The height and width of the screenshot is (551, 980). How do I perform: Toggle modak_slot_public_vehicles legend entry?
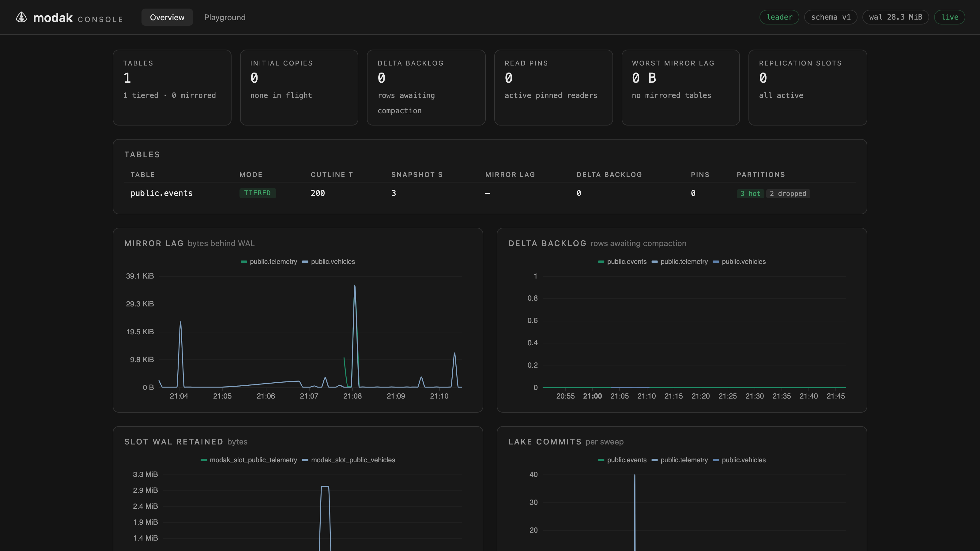349,460
